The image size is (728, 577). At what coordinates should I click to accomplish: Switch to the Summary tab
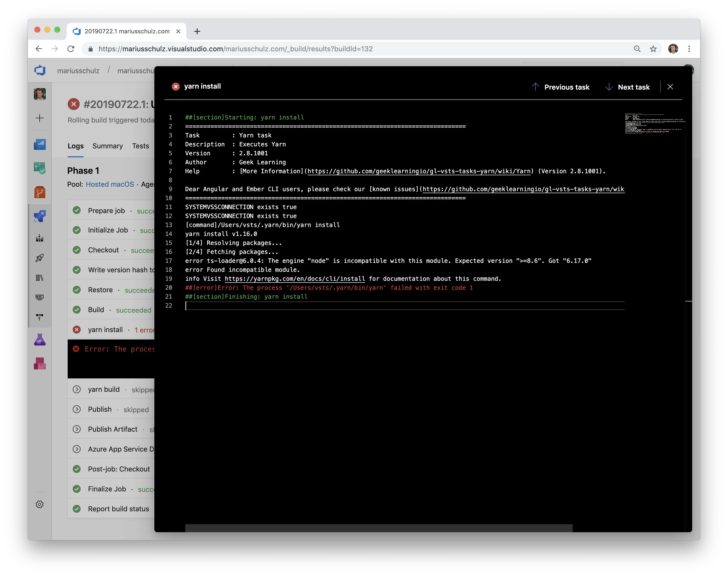tap(107, 146)
